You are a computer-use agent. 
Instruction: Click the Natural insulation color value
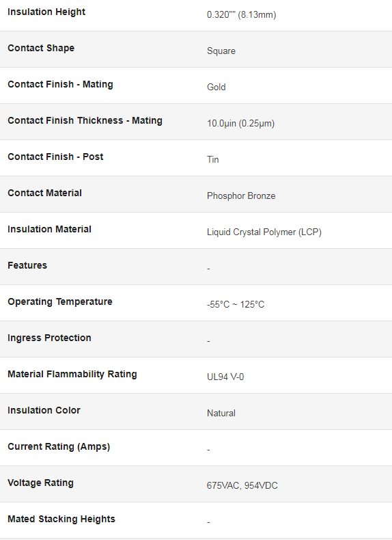[x=221, y=414]
